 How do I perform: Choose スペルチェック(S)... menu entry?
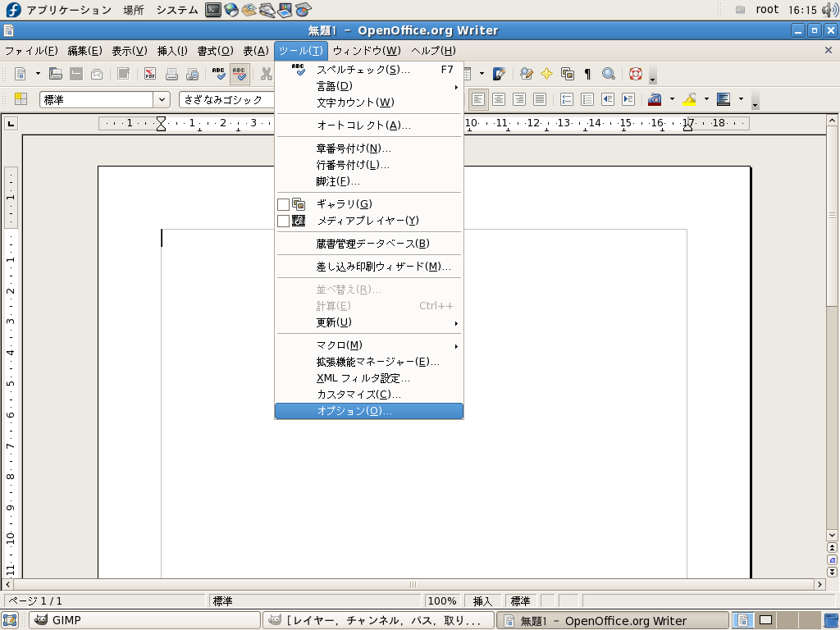click(369, 70)
